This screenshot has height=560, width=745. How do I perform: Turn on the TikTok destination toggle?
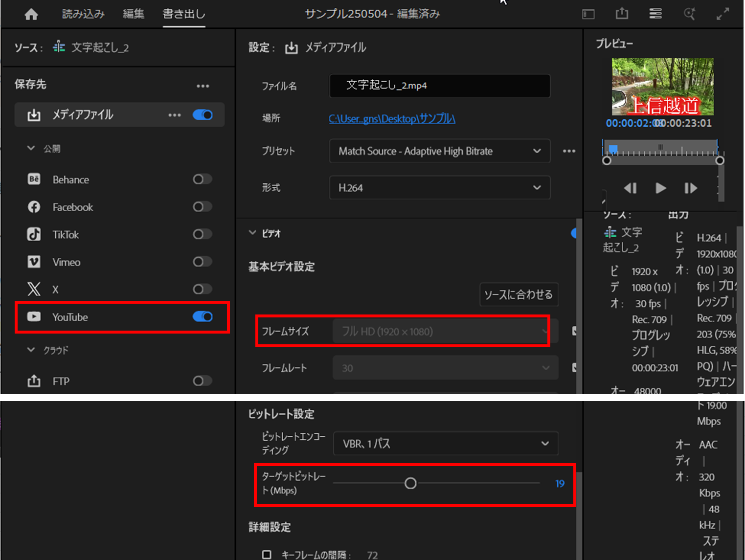pyautogui.click(x=202, y=234)
